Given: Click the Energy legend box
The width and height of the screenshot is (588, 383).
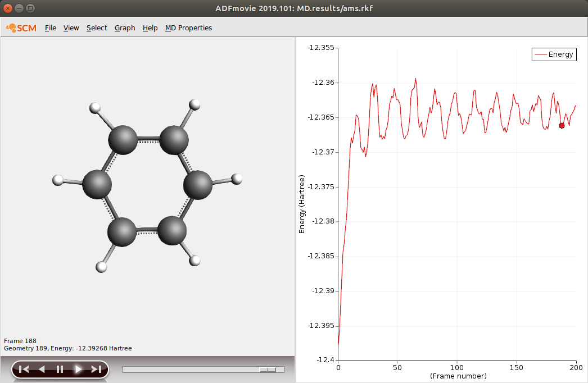Looking at the screenshot, I should click(554, 54).
